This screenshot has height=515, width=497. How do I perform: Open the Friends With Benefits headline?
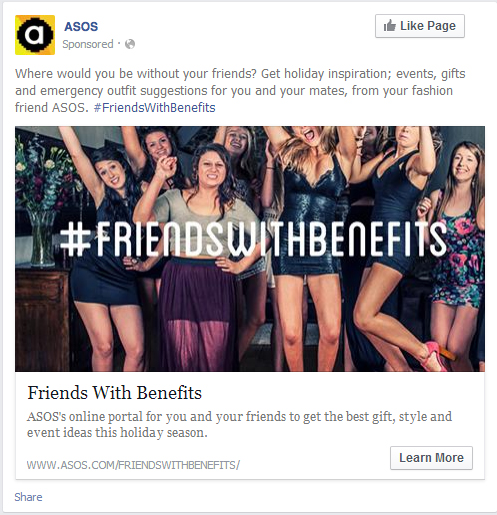click(114, 393)
